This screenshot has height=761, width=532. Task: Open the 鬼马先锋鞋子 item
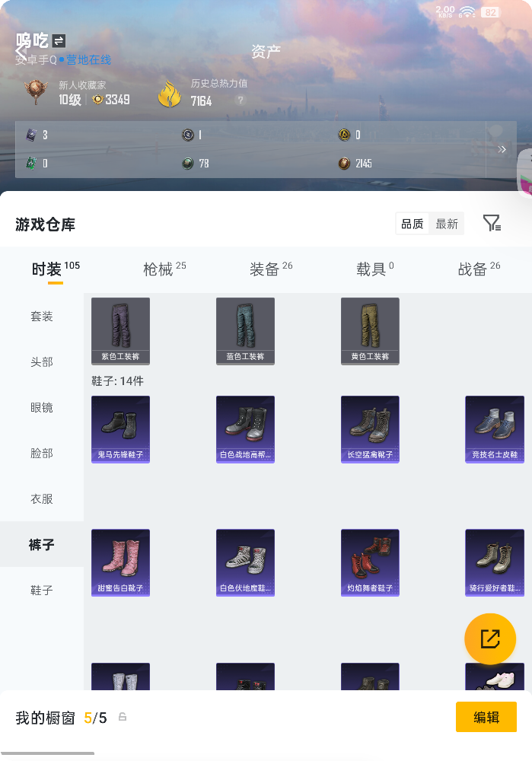(x=120, y=429)
